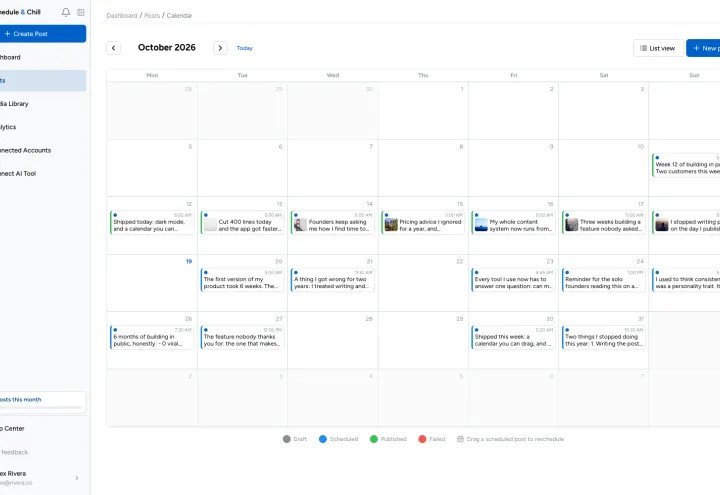This screenshot has height=495, width=720.
Task: Open the notifications bell icon
Action: pyautogui.click(x=66, y=12)
